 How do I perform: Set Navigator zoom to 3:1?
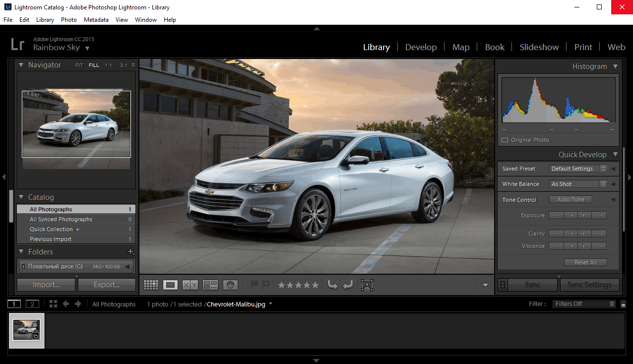pyautogui.click(x=124, y=65)
